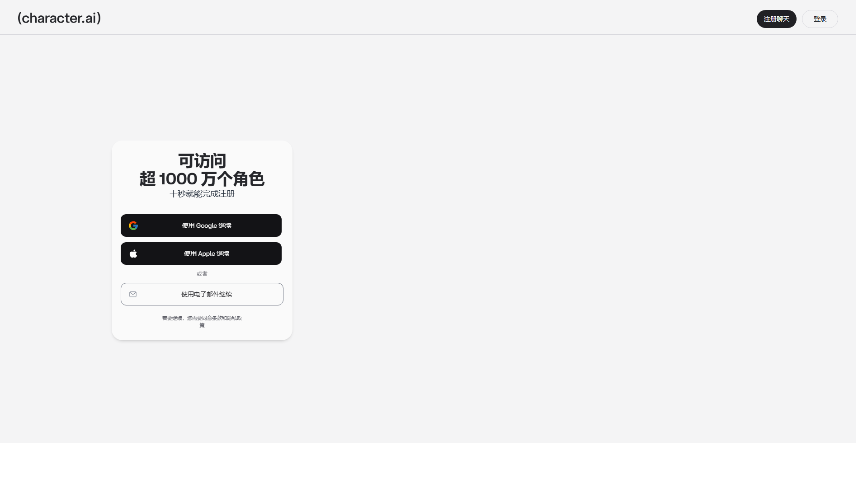Open the 条款 terms link
Screen dimensions: 868x488
coord(217,318)
